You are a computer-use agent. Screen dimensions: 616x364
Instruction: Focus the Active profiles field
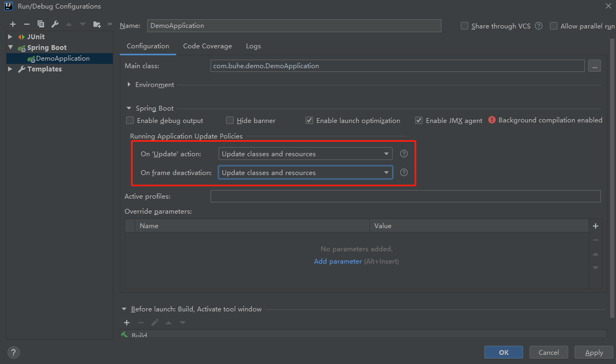(x=405, y=196)
